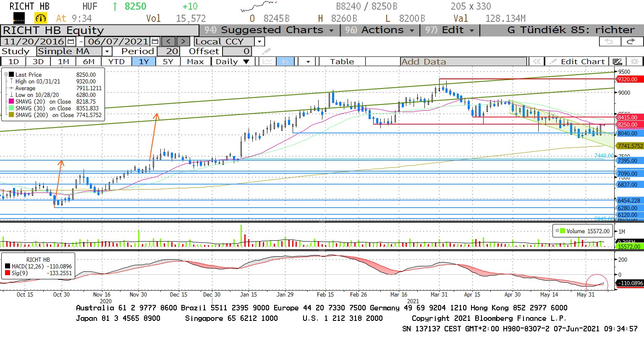Switch to the 5Y range tab
644x341 pixels.
pyautogui.click(x=168, y=62)
